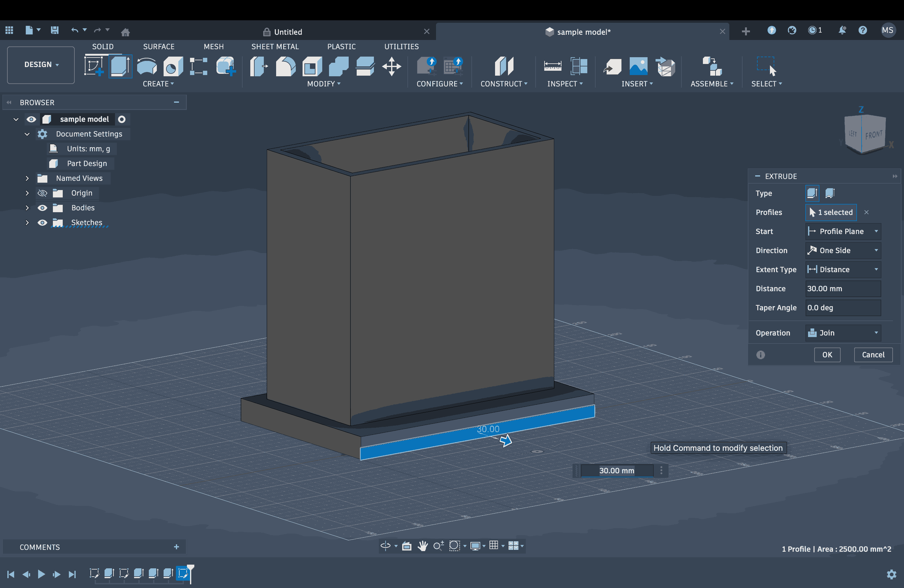Activate the Move/Copy tool
Image resolution: width=904 pixels, height=588 pixels.
(x=392, y=66)
